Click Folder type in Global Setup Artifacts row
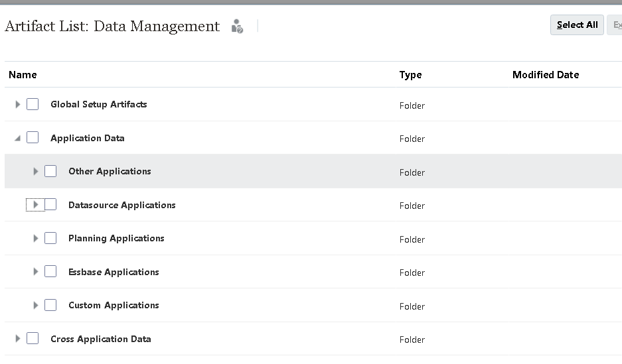 [x=412, y=106]
